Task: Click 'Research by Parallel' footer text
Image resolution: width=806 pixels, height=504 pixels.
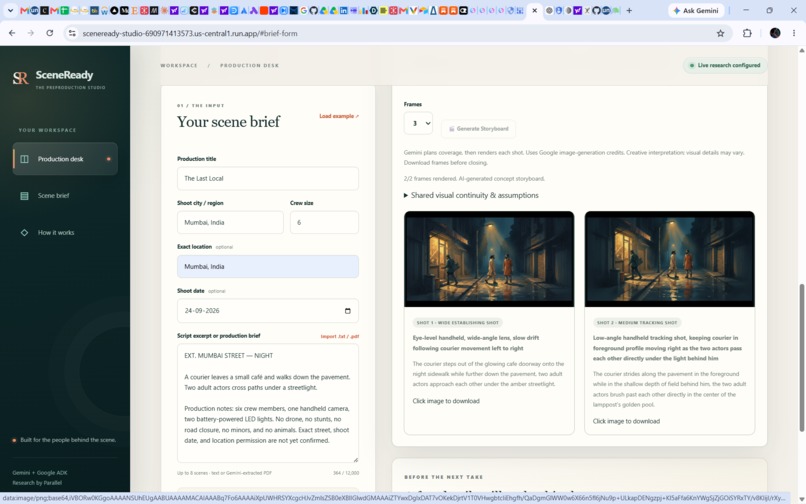Action: point(37,483)
